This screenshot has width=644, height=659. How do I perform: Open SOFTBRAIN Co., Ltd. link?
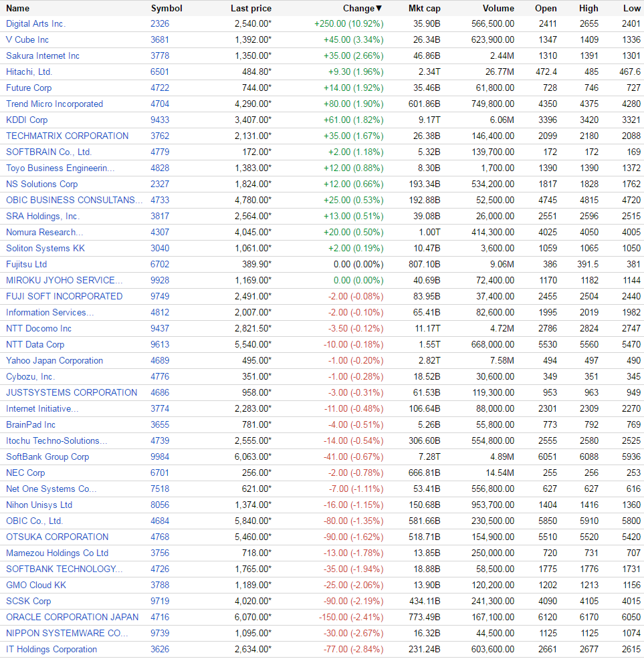click(49, 152)
